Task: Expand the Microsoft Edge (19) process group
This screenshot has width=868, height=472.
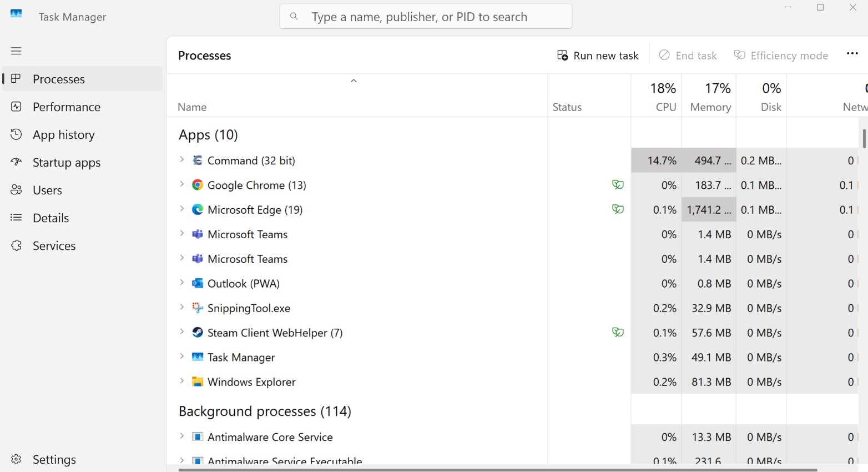Action: point(181,209)
